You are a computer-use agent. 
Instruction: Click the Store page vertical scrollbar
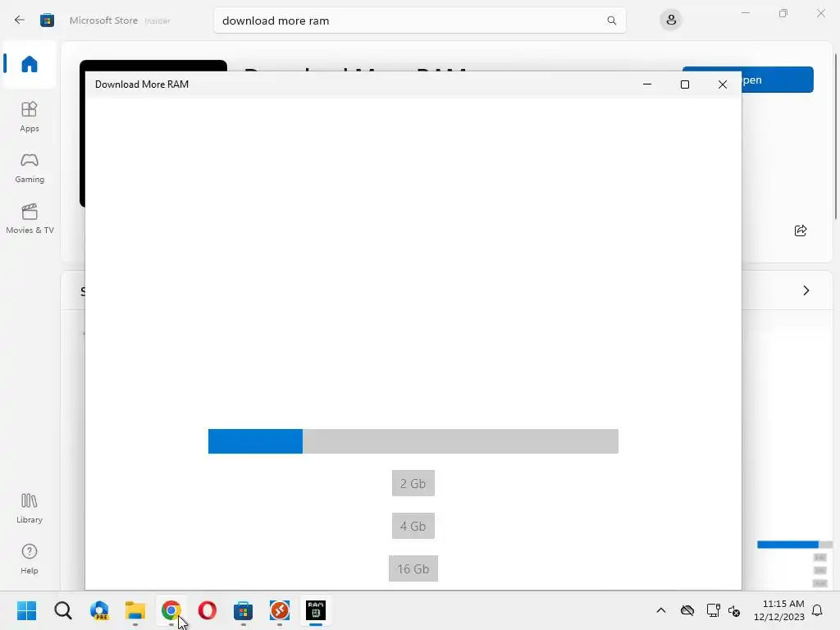coord(836,137)
